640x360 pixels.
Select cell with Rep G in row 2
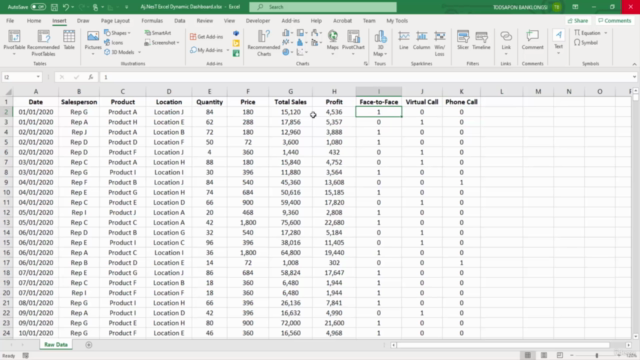(79, 112)
